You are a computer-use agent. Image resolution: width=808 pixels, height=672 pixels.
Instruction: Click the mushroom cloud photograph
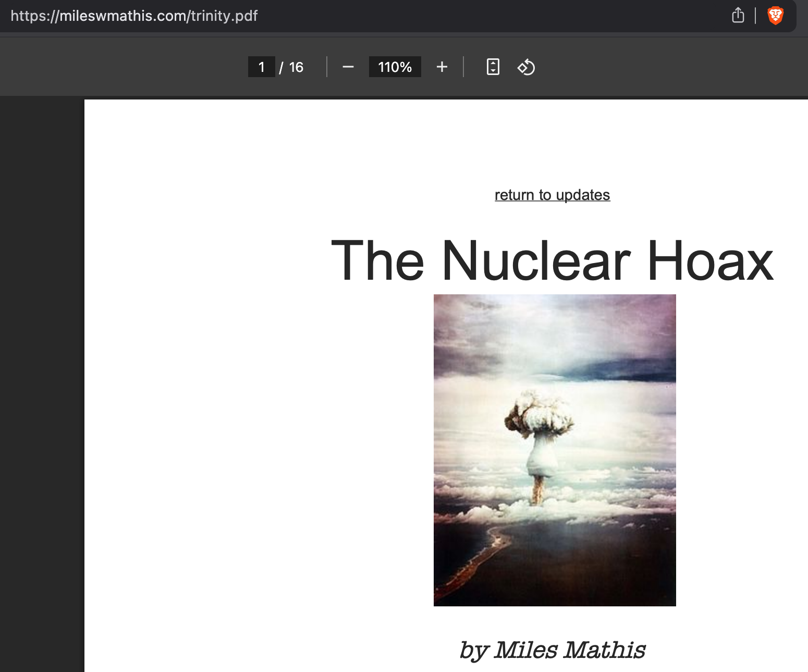pyautogui.click(x=555, y=450)
